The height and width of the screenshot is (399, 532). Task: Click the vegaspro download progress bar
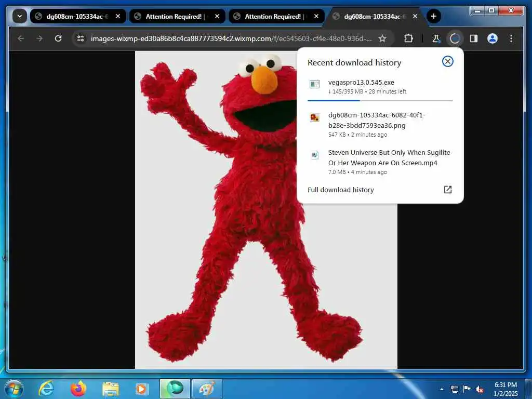[380, 100]
